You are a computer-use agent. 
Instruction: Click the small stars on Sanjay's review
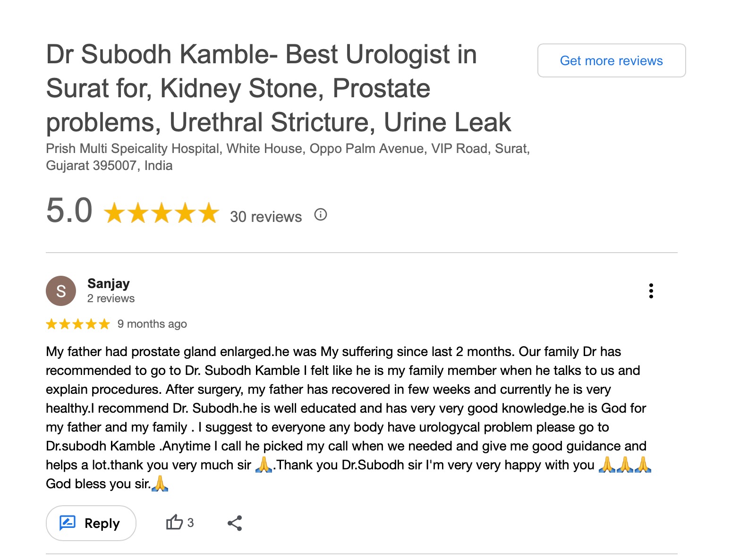click(78, 324)
